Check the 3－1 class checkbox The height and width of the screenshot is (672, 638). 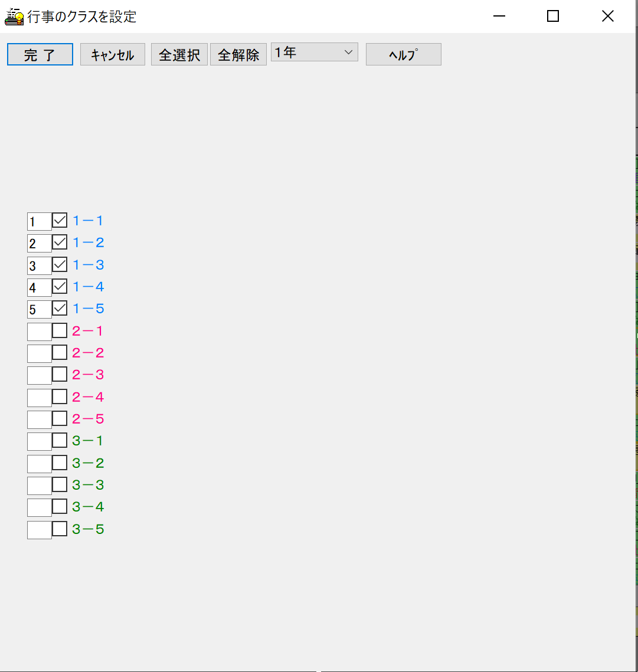click(60, 441)
